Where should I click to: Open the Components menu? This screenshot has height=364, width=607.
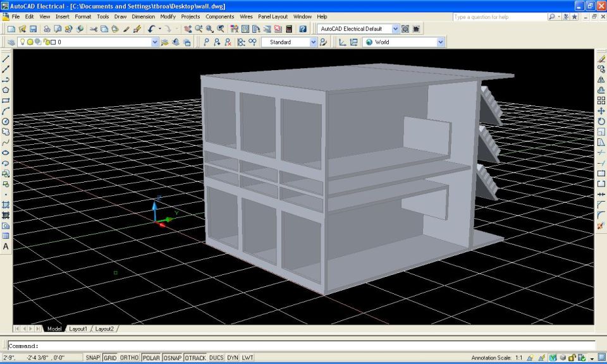(x=219, y=16)
